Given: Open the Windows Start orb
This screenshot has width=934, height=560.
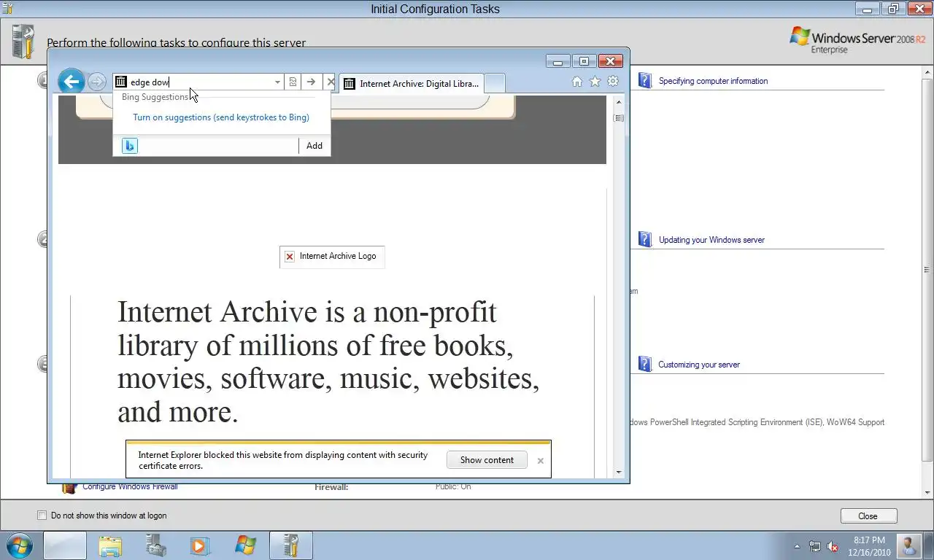Looking at the screenshot, I should pos(18,545).
